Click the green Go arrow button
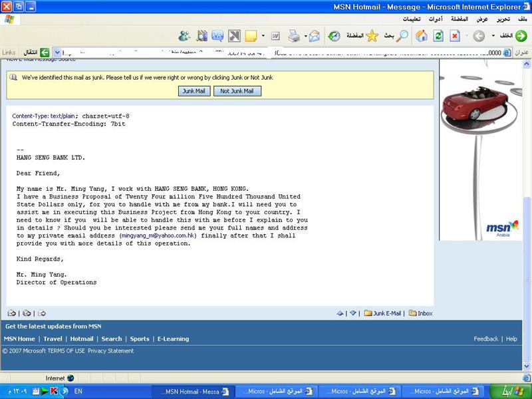Image resolution: width=532 pixels, height=399 pixels. [45, 53]
